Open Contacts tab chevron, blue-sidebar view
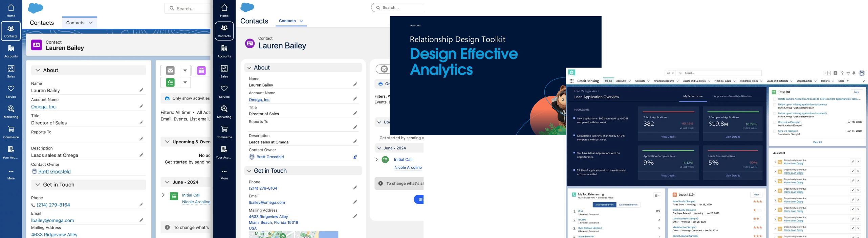Image resolution: width=868 pixels, height=238 pixels. point(91,23)
